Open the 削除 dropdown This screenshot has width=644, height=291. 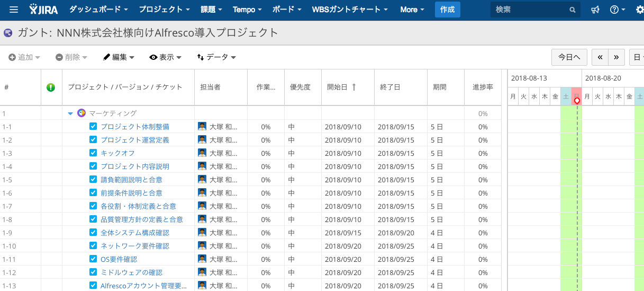[x=71, y=57]
